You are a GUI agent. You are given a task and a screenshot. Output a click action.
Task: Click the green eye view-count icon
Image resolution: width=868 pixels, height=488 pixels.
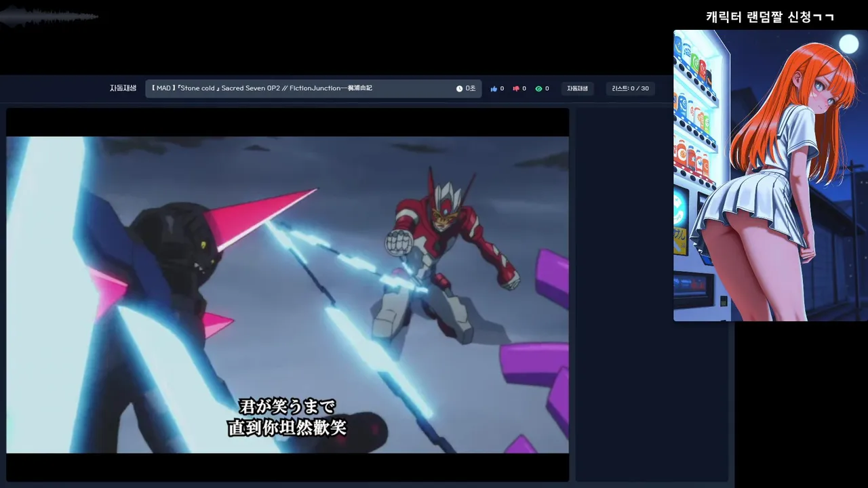pos(538,89)
